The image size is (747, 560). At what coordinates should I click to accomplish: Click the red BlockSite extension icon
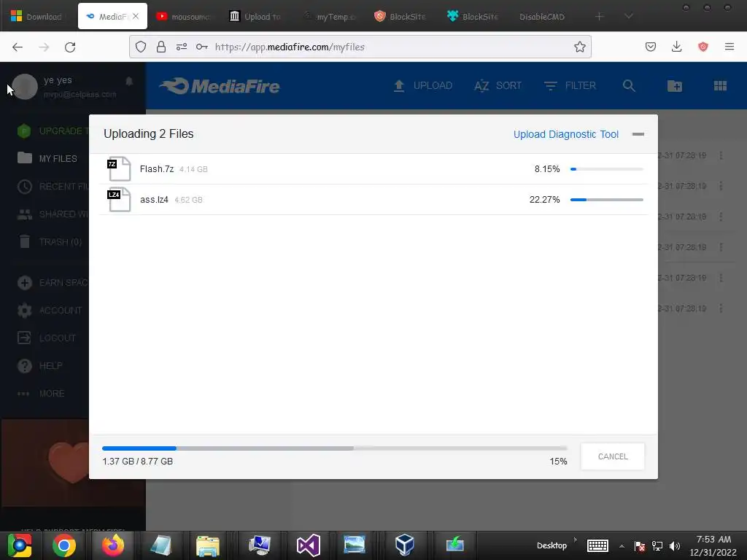[703, 47]
